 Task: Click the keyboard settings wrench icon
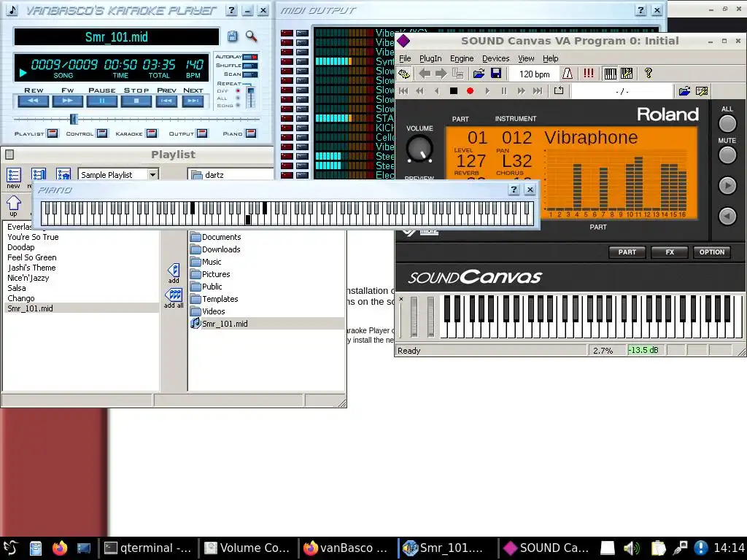pos(627,74)
